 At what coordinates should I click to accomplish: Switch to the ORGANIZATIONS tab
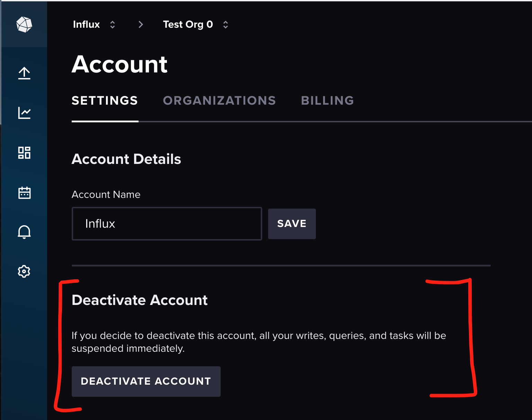[x=219, y=100]
